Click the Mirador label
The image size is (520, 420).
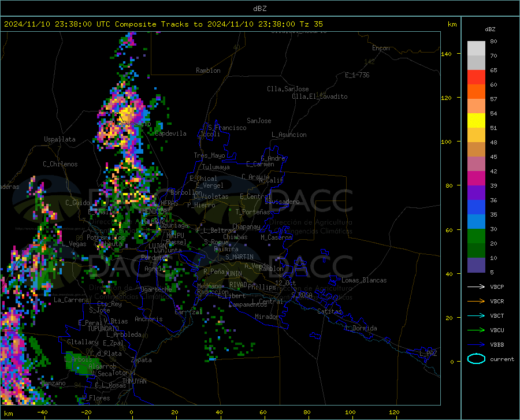pyautogui.click(x=267, y=317)
